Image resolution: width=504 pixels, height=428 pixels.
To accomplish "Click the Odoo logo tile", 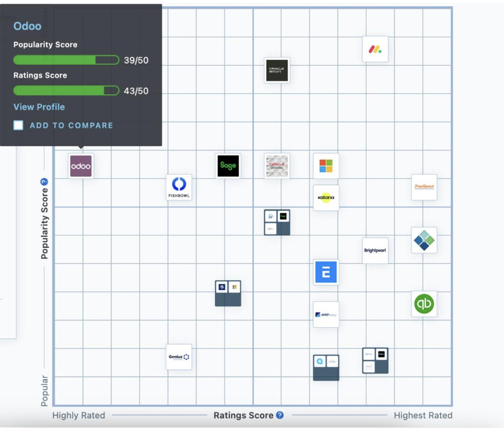I will [x=81, y=166].
